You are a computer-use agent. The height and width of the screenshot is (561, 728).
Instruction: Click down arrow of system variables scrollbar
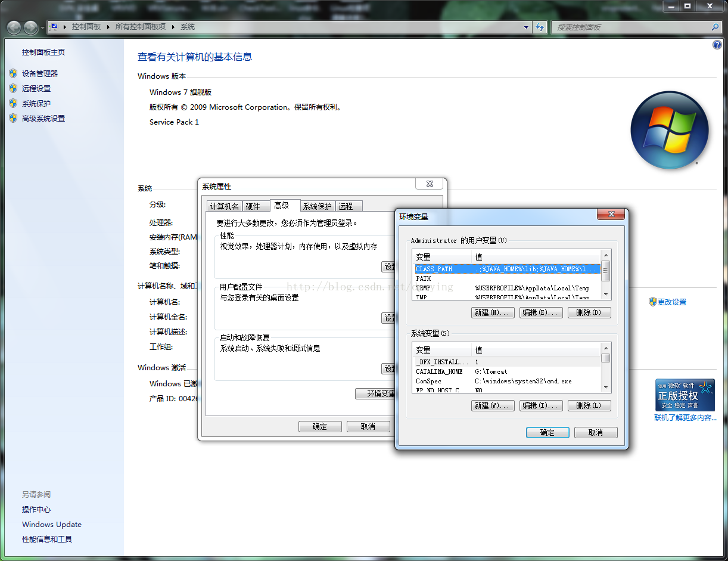point(606,388)
